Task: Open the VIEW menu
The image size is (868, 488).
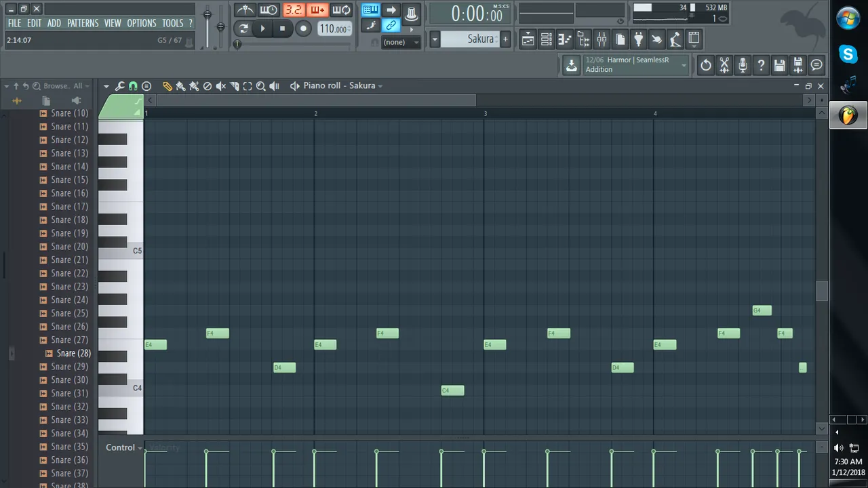Action: [x=113, y=23]
